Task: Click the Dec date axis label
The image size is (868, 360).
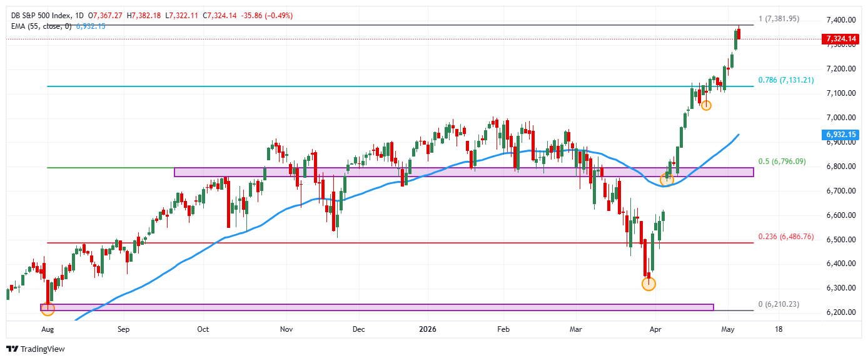Action: pyautogui.click(x=358, y=329)
